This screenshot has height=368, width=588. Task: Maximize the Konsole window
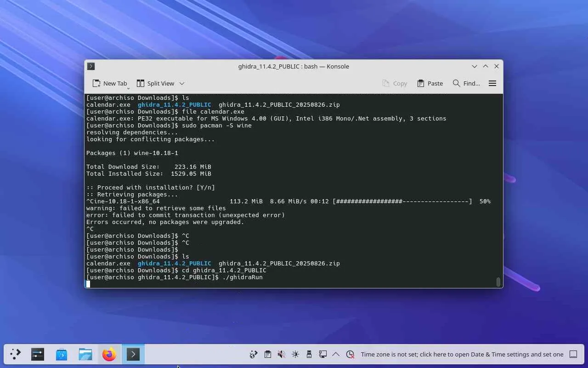pyautogui.click(x=486, y=66)
